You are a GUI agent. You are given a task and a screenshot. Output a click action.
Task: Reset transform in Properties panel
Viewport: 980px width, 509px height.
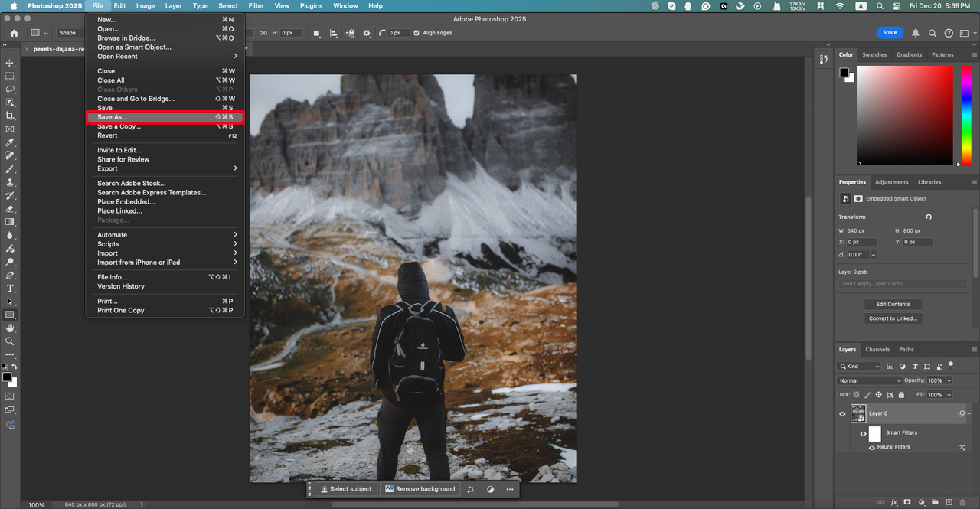(928, 217)
